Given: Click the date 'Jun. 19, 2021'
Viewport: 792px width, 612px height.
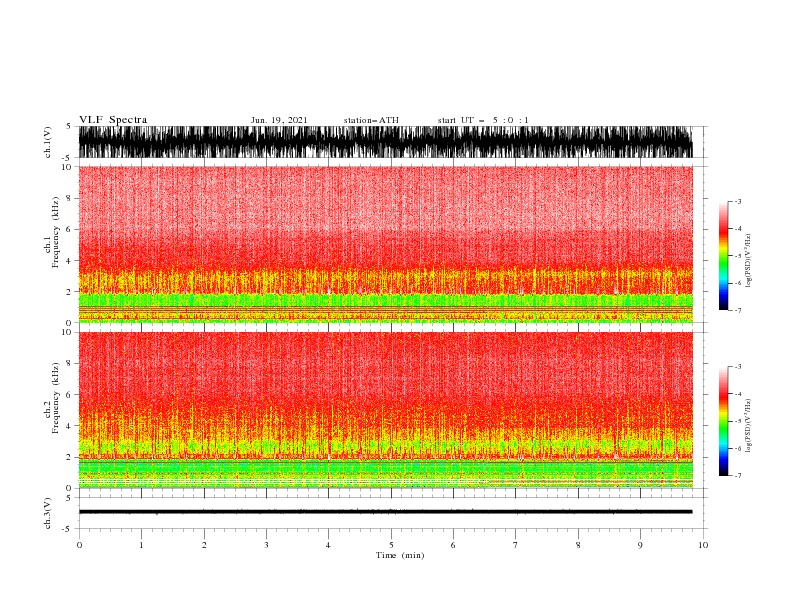Looking at the screenshot, I should pos(279,120).
